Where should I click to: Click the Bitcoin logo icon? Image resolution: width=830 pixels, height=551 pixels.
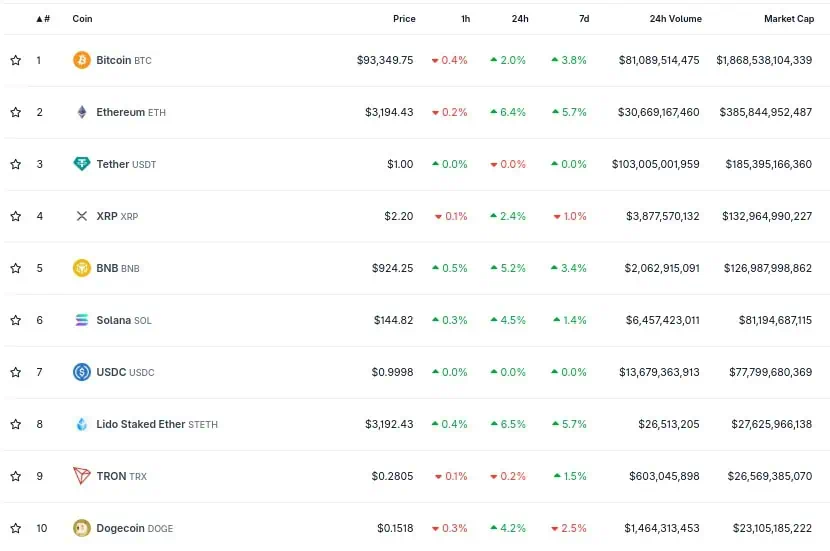point(81,60)
